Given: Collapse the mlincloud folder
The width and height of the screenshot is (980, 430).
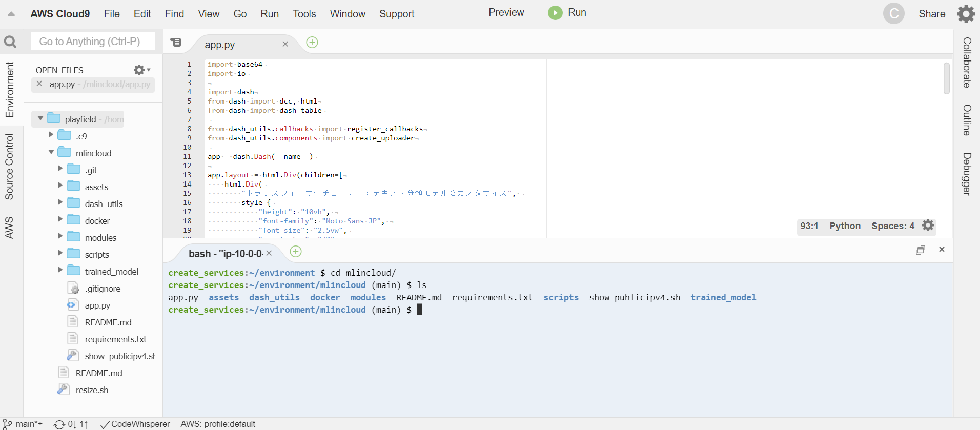Looking at the screenshot, I should tap(51, 152).
